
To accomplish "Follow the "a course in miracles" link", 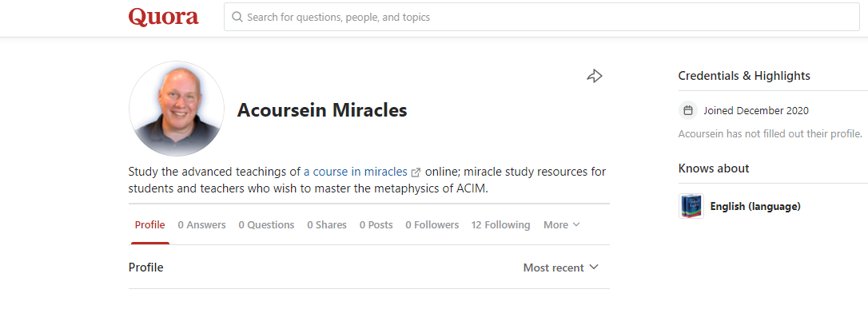I will coord(356,172).
